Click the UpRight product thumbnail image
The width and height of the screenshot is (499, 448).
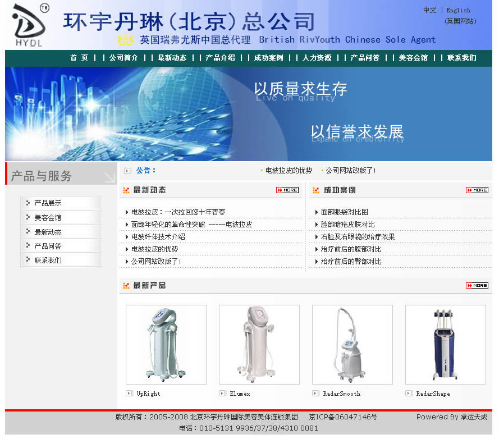[166, 344]
